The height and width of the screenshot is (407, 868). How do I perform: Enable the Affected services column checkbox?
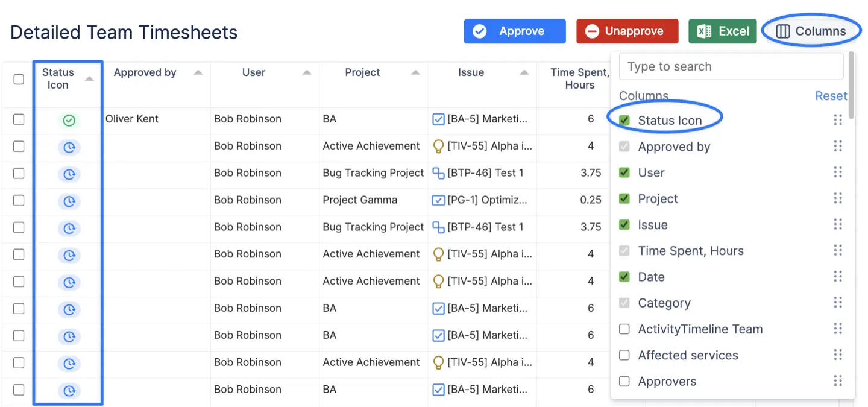pyautogui.click(x=625, y=355)
